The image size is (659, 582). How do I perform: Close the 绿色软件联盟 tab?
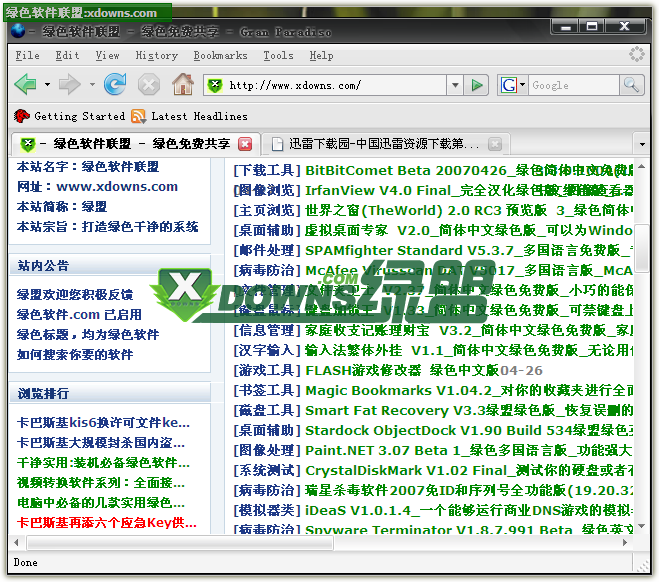[245, 144]
